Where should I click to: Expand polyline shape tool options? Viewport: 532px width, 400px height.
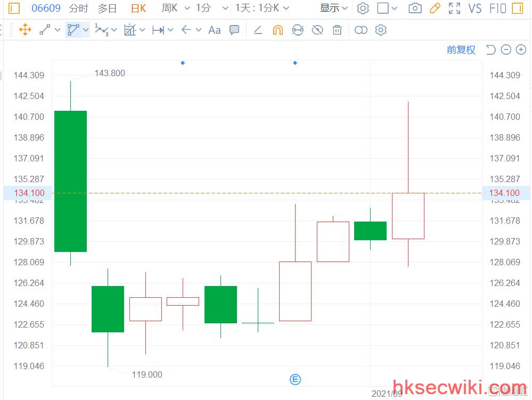tap(86, 30)
